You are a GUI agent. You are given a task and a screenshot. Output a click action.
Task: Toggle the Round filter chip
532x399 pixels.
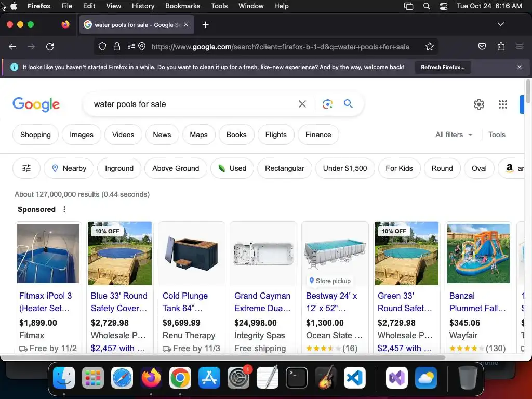442,168
